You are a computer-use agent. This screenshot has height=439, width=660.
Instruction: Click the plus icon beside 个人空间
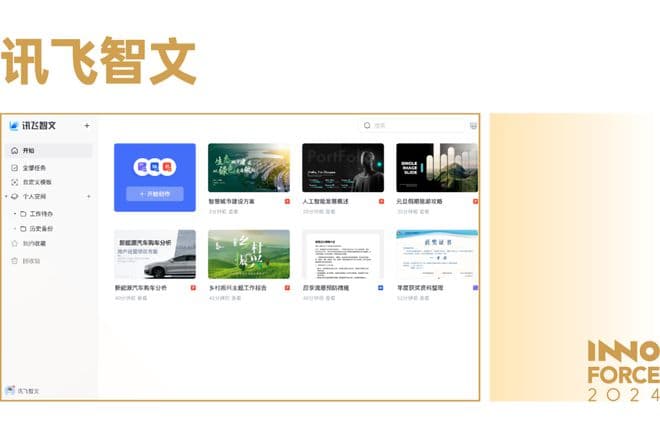coord(87,197)
